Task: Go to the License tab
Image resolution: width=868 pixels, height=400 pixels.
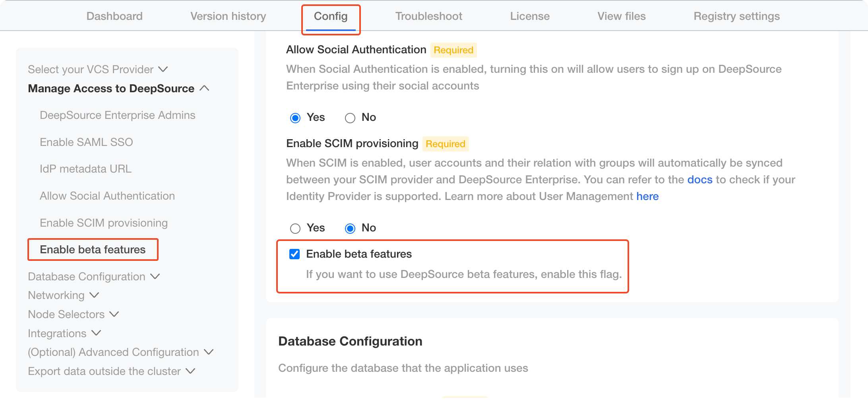Action: [530, 16]
